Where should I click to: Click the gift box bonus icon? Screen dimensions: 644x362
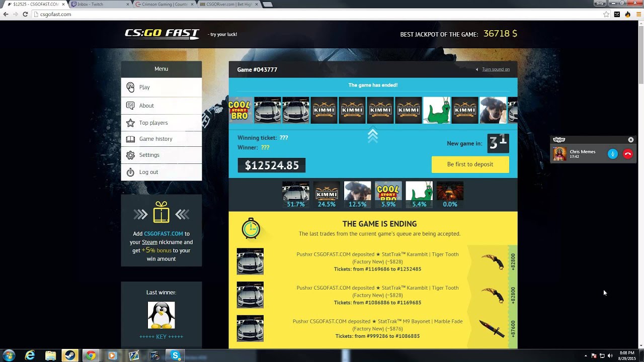(161, 212)
